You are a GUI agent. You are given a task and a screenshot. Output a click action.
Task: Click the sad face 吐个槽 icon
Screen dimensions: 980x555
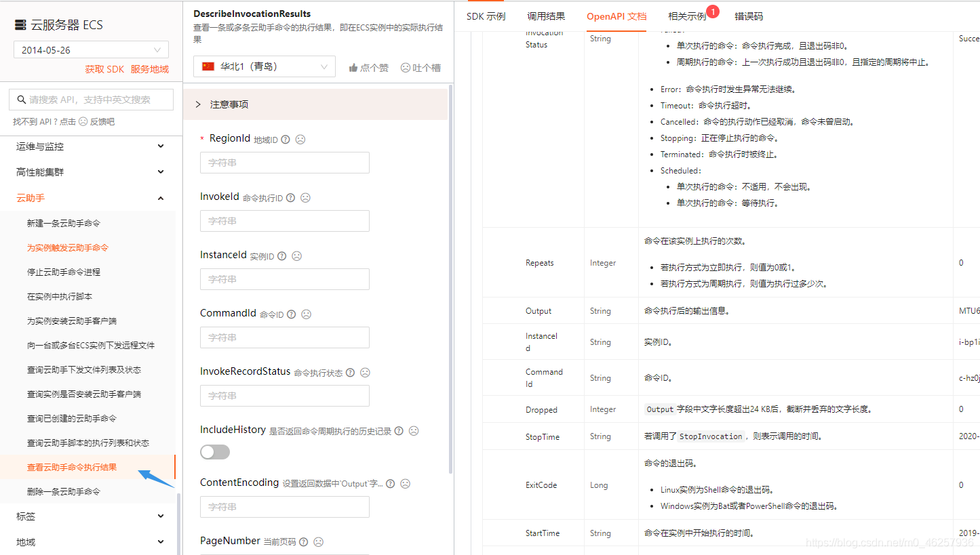pyautogui.click(x=406, y=68)
